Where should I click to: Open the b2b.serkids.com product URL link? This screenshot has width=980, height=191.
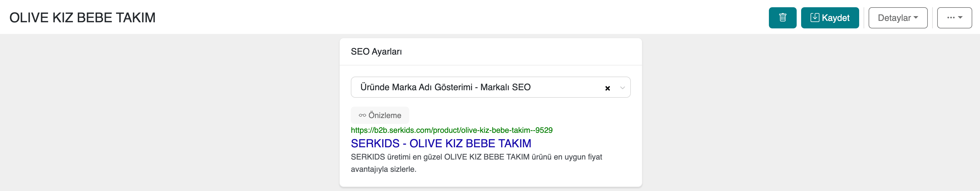pos(452,130)
